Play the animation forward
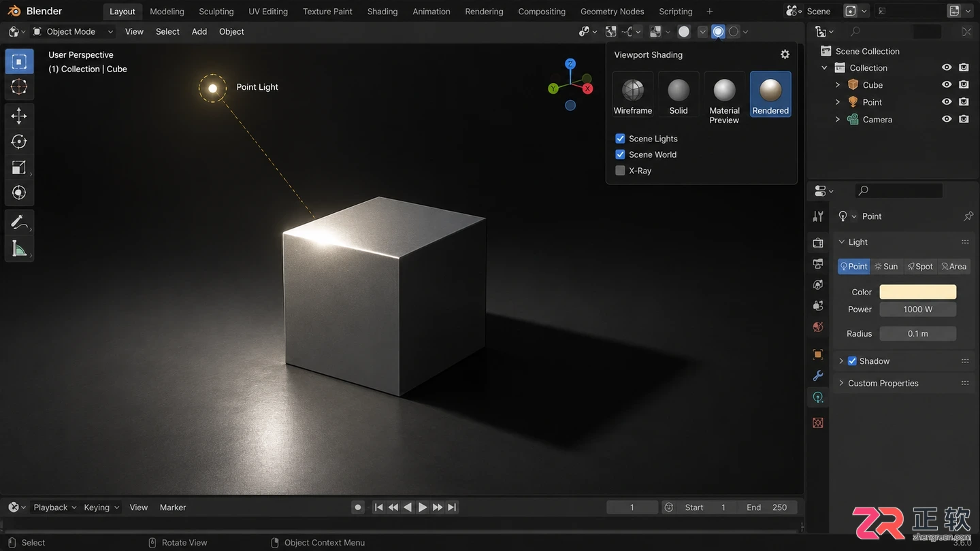The width and height of the screenshot is (980, 551). coord(423,507)
